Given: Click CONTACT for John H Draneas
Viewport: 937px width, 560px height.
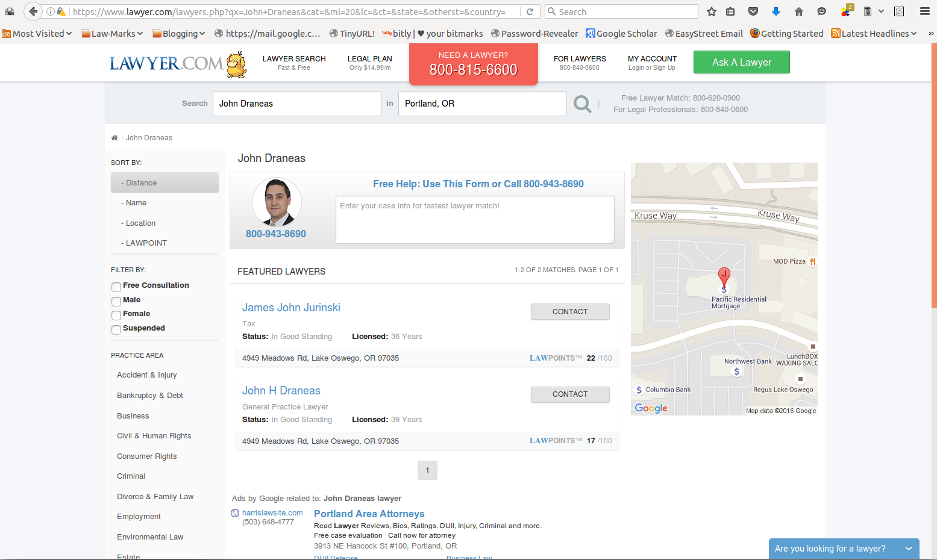Looking at the screenshot, I should click(x=570, y=394).
